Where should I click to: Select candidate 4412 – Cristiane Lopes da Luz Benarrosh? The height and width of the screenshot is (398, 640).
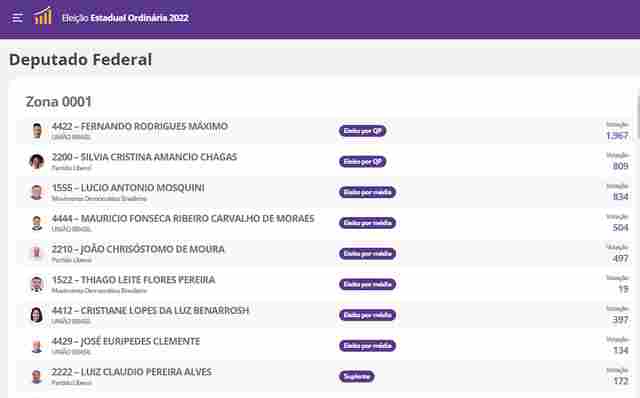pos(150,310)
